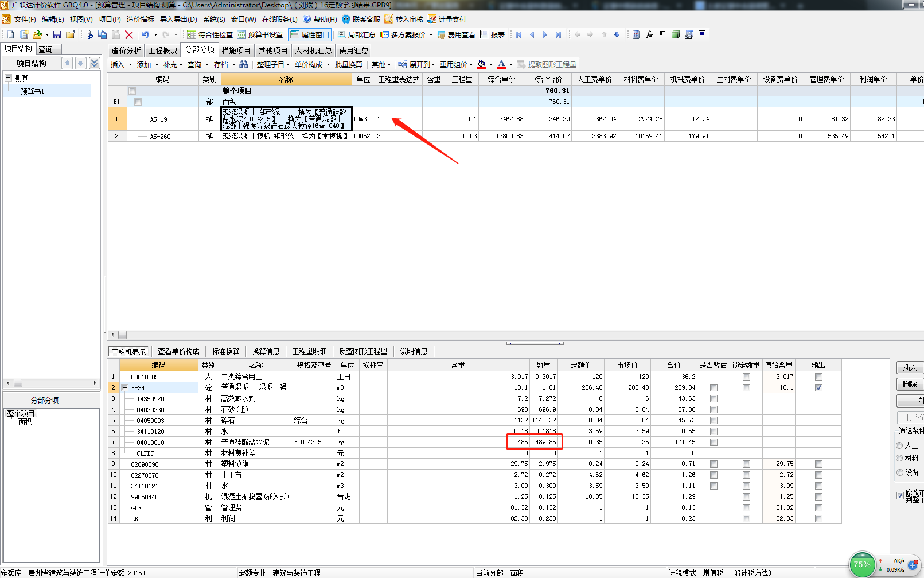
Task: Open the 导入导出(D) menu
Action: pyautogui.click(x=178, y=20)
